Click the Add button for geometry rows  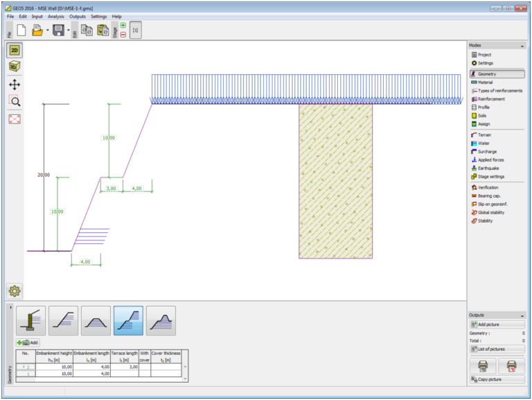click(28, 342)
